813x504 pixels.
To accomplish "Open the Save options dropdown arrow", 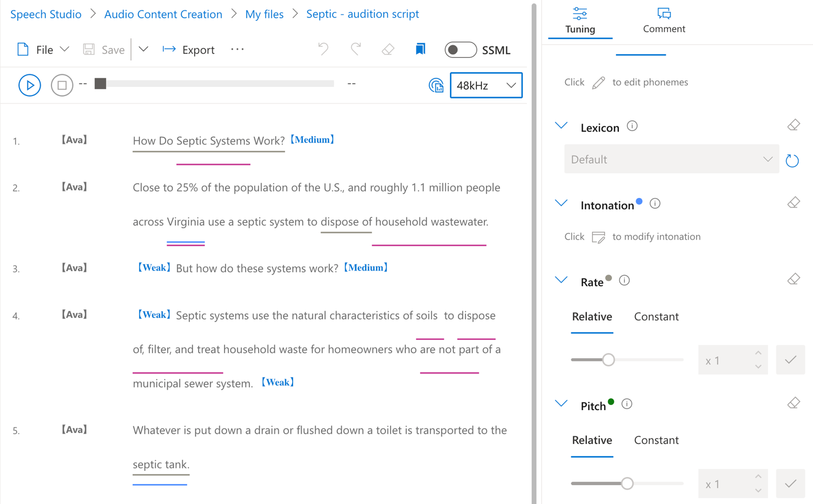I will point(143,50).
